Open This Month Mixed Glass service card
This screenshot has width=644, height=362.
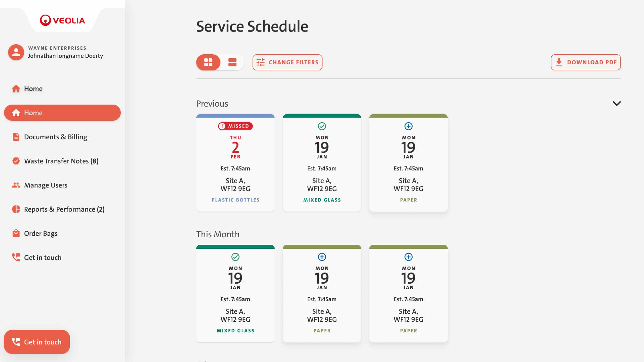click(235, 294)
